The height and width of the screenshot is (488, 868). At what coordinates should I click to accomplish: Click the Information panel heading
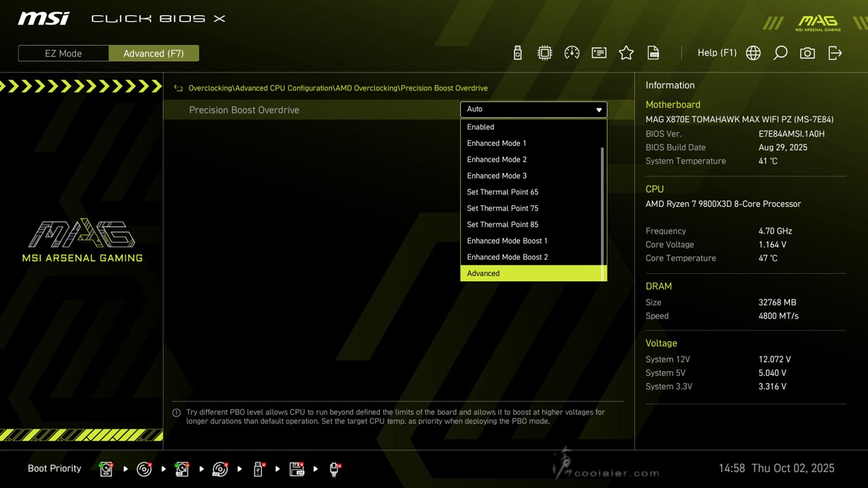pyautogui.click(x=670, y=85)
